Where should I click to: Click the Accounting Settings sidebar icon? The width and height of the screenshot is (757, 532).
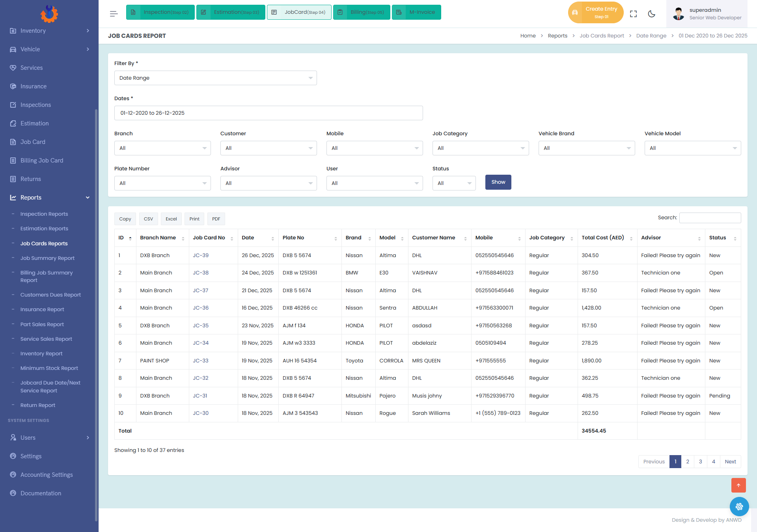(x=13, y=475)
